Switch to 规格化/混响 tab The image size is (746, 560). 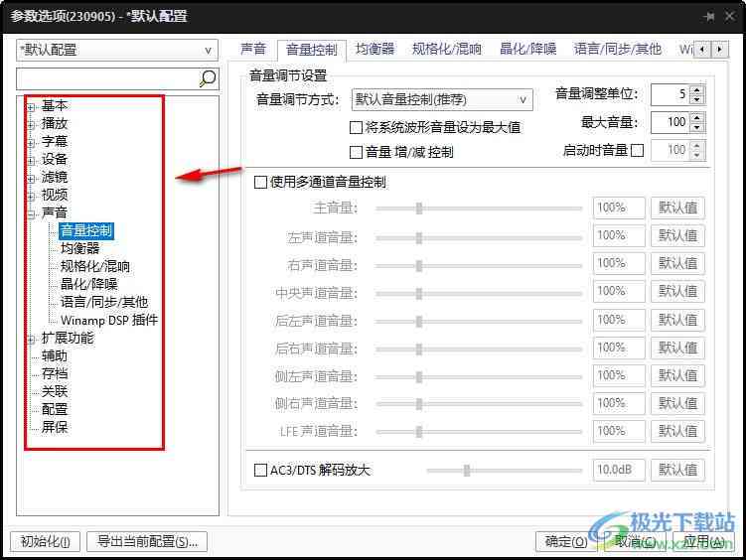446,49
